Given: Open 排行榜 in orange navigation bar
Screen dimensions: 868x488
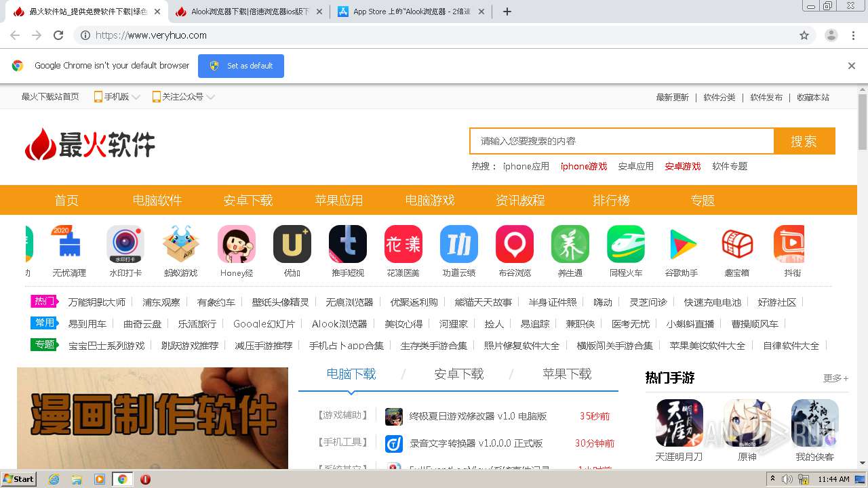Looking at the screenshot, I should click(612, 201).
